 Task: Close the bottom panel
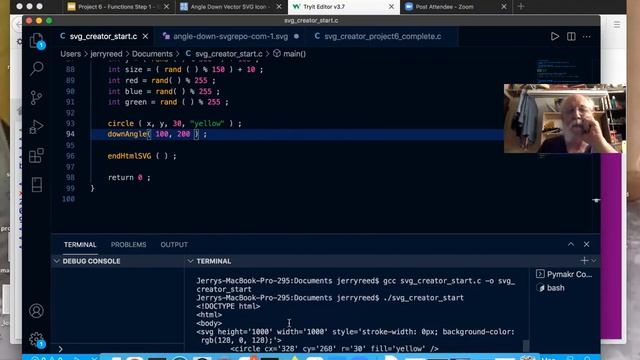click(587, 244)
